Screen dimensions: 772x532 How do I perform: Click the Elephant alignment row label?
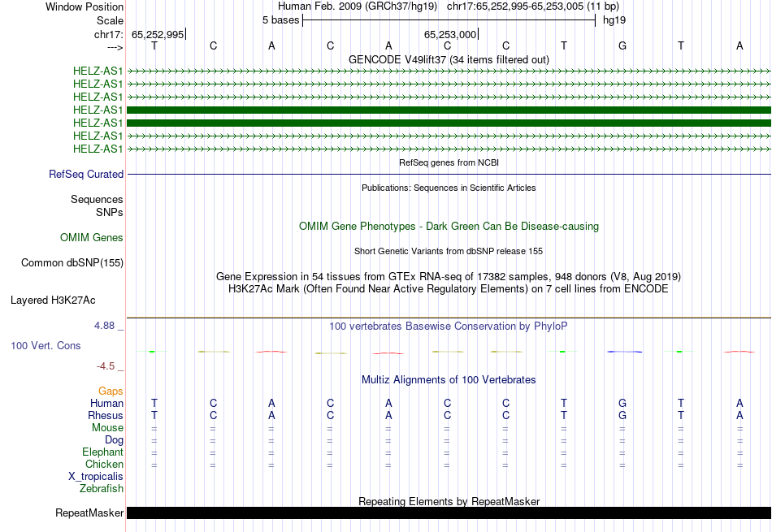tap(102, 452)
